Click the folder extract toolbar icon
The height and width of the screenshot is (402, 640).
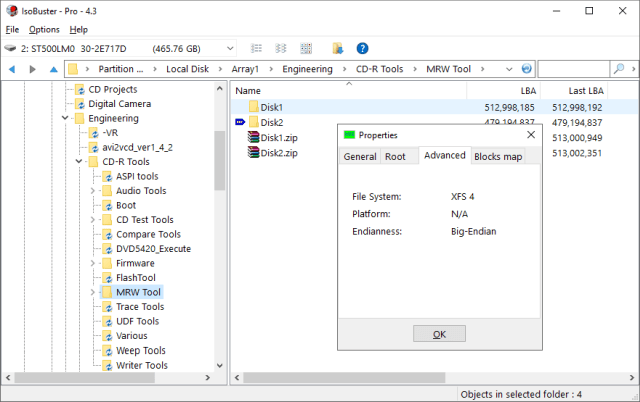(x=338, y=49)
